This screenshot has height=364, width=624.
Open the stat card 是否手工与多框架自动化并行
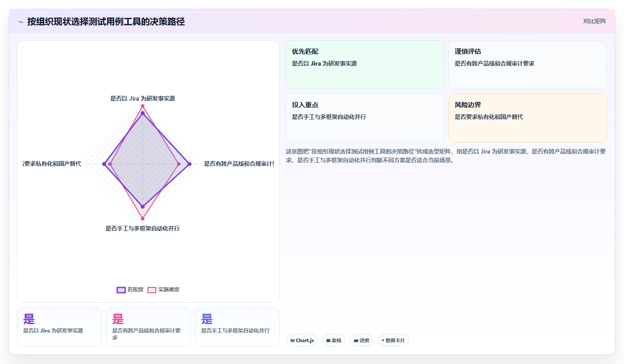[x=237, y=327]
